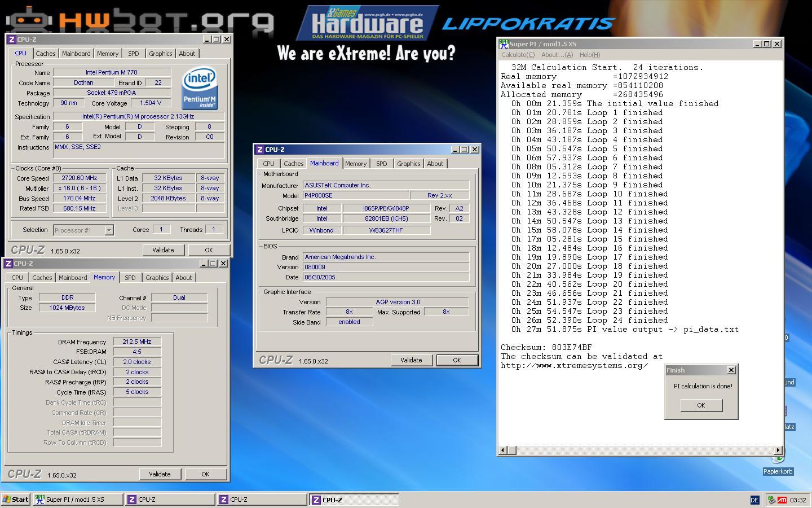This screenshot has height=508, width=812.
Task: Click the CPU-Z title icon of the Memory window
Action: coord(8,264)
